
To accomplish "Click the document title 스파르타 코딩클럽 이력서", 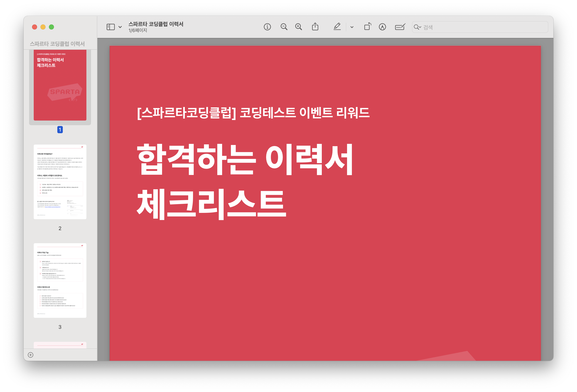I will tap(156, 24).
